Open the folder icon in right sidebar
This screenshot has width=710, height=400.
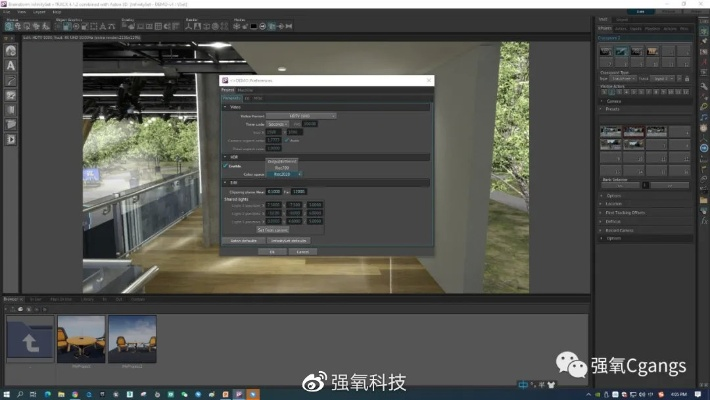(704, 200)
